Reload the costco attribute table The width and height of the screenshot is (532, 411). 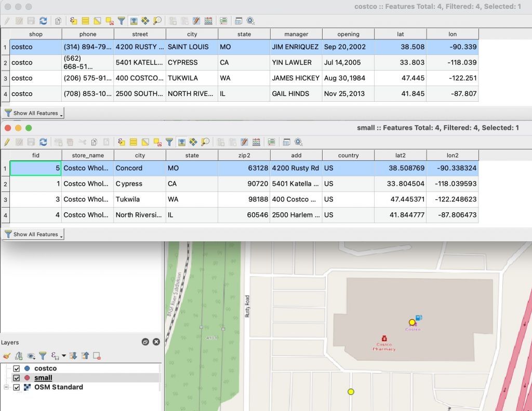[43, 21]
